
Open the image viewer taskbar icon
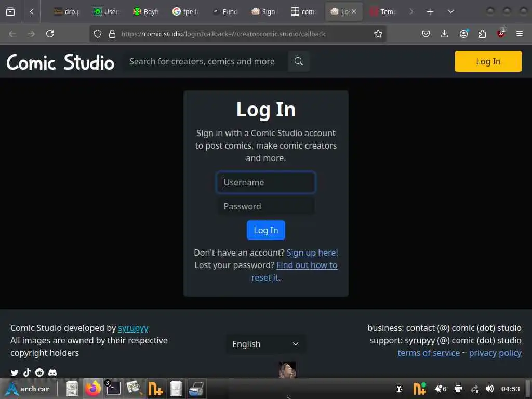134,389
